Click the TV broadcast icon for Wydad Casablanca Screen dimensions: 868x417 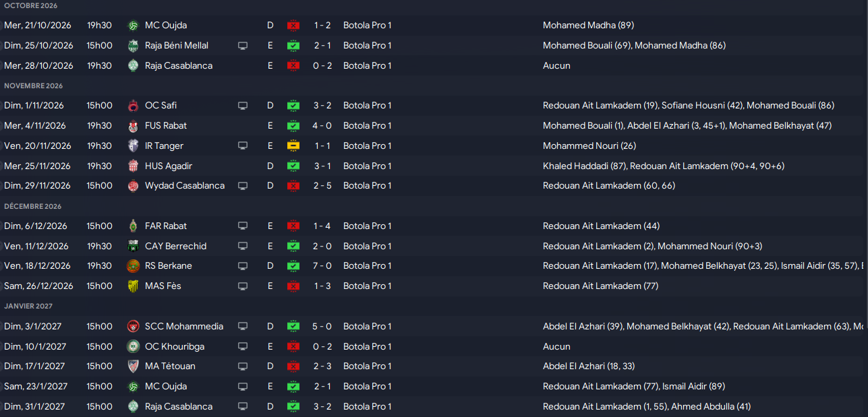pos(243,186)
